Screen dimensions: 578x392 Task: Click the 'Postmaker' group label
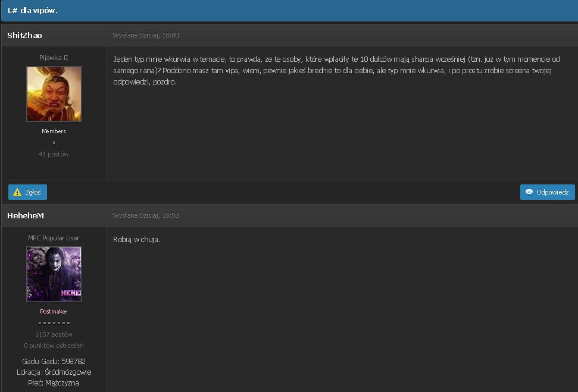54,311
